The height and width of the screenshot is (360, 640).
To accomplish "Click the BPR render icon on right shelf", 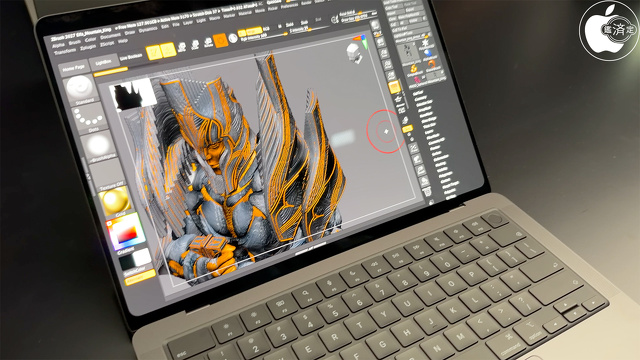I will tap(376, 25).
